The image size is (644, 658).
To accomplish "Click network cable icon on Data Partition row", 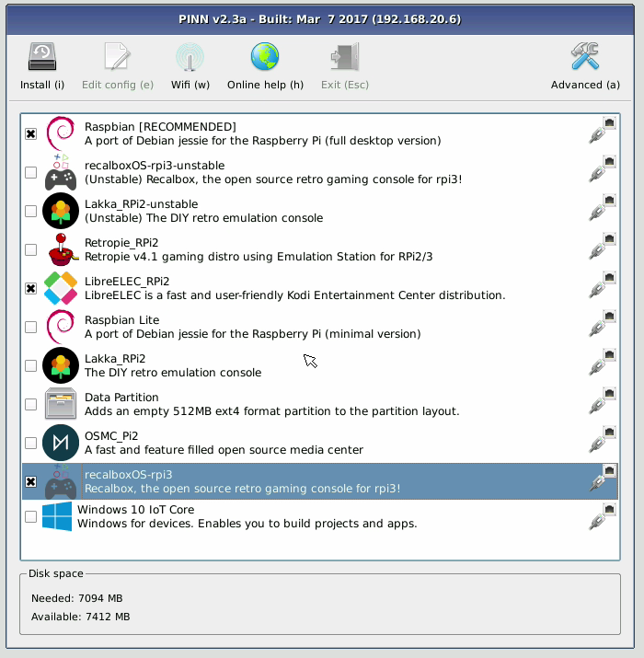I will [x=603, y=400].
